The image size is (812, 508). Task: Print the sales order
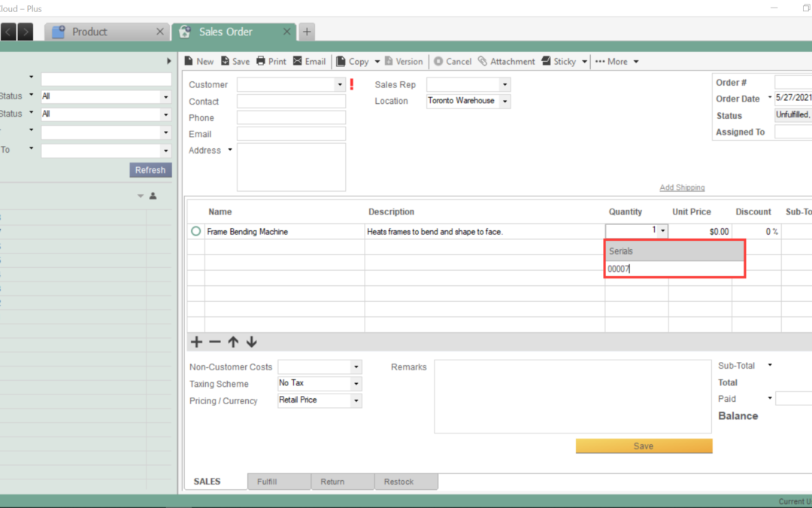tap(261, 62)
